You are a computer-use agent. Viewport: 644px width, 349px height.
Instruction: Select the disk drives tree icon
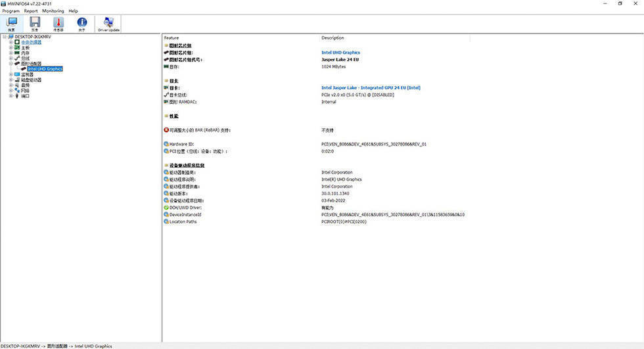click(17, 80)
